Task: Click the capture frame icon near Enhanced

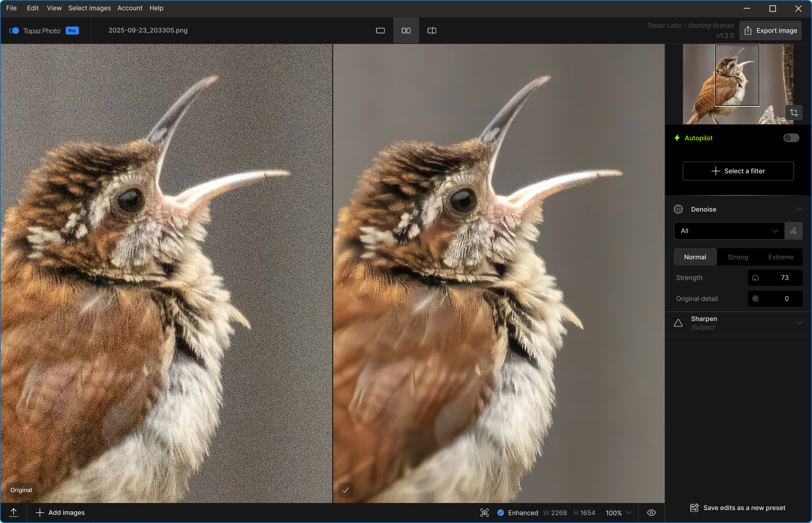Action: [484, 513]
